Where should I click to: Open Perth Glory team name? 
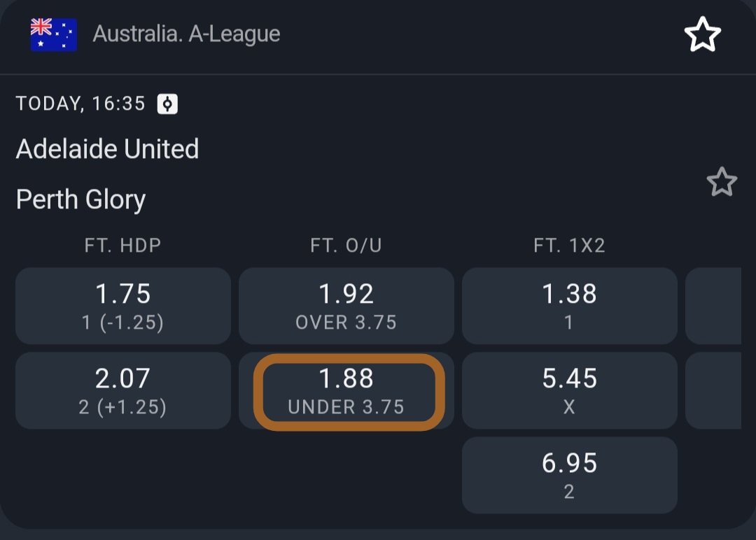tap(80, 200)
